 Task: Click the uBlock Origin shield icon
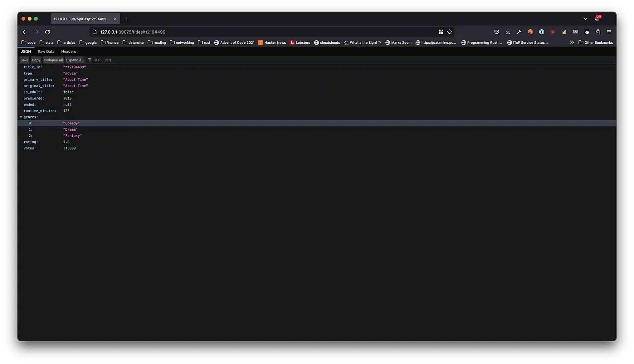[x=553, y=32]
